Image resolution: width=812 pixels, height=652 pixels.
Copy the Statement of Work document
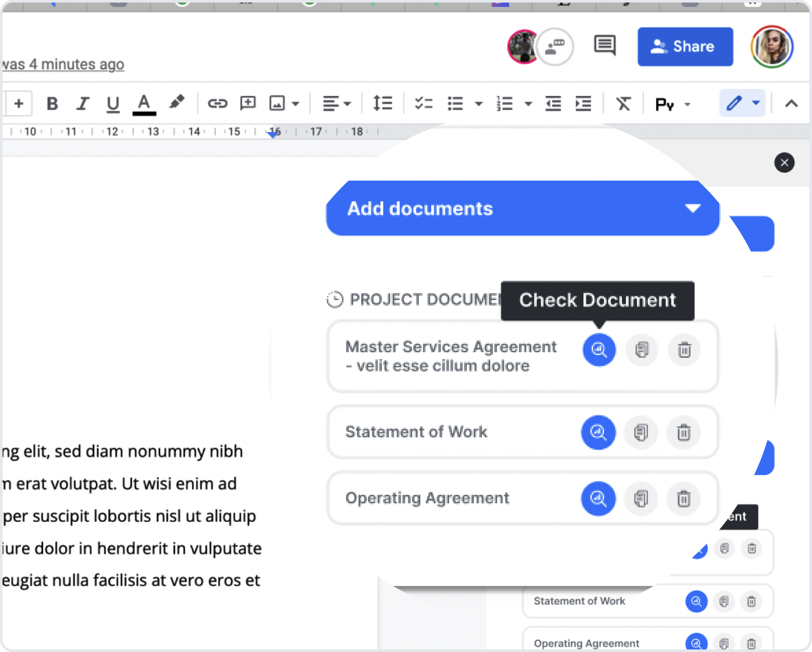[x=641, y=432]
